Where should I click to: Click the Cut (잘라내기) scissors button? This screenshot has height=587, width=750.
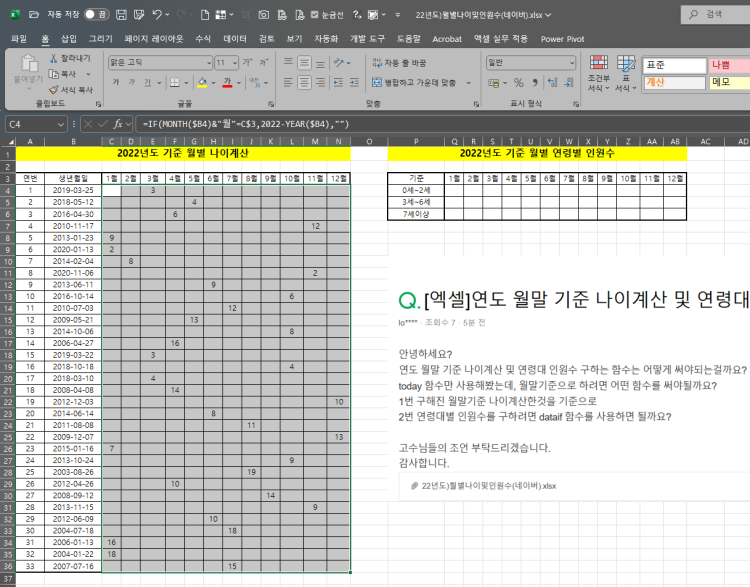(70, 58)
